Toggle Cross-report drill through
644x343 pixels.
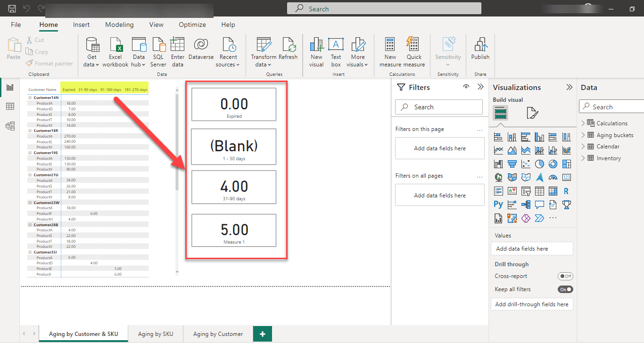[x=565, y=276]
